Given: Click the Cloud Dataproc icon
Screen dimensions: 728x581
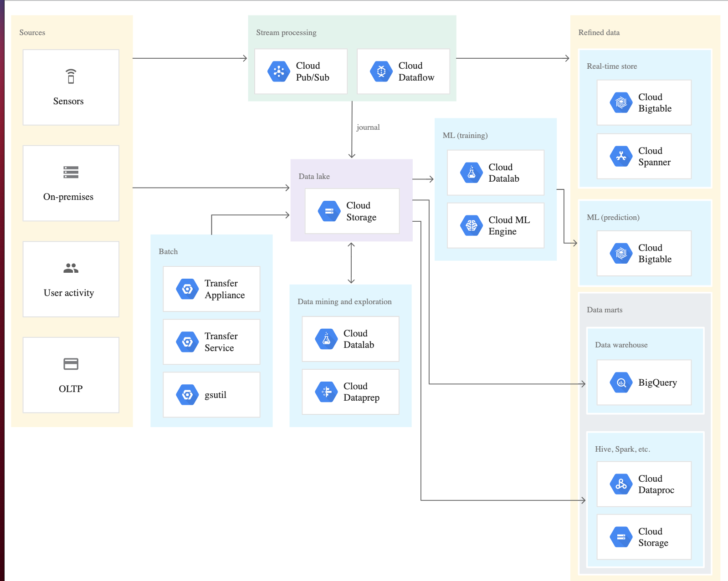Looking at the screenshot, I should (x=621, y=484).
